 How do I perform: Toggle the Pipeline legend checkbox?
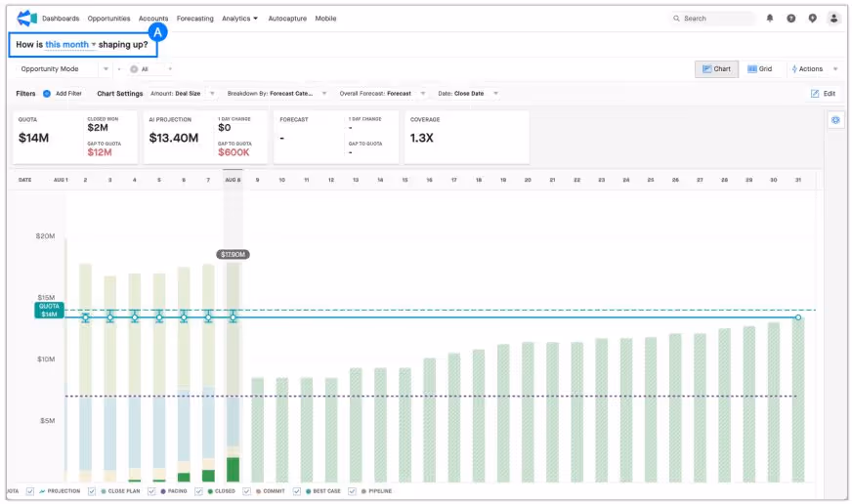pos(352,491)
